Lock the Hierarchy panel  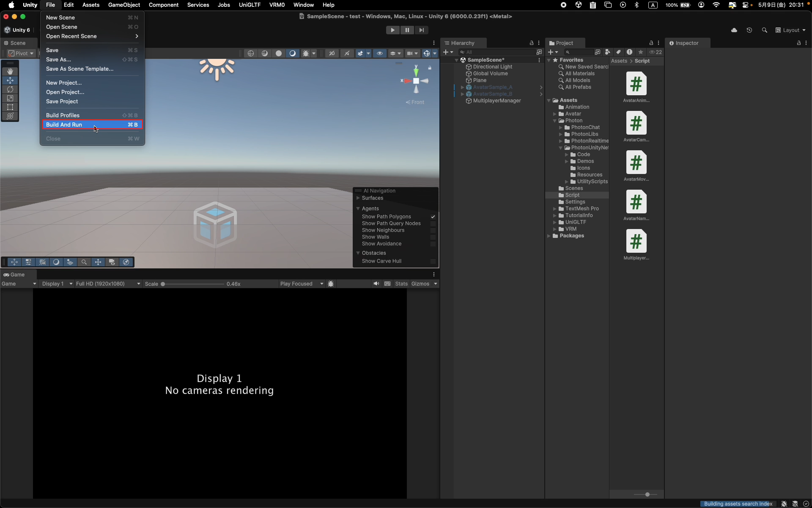click(x=532, y=43)
